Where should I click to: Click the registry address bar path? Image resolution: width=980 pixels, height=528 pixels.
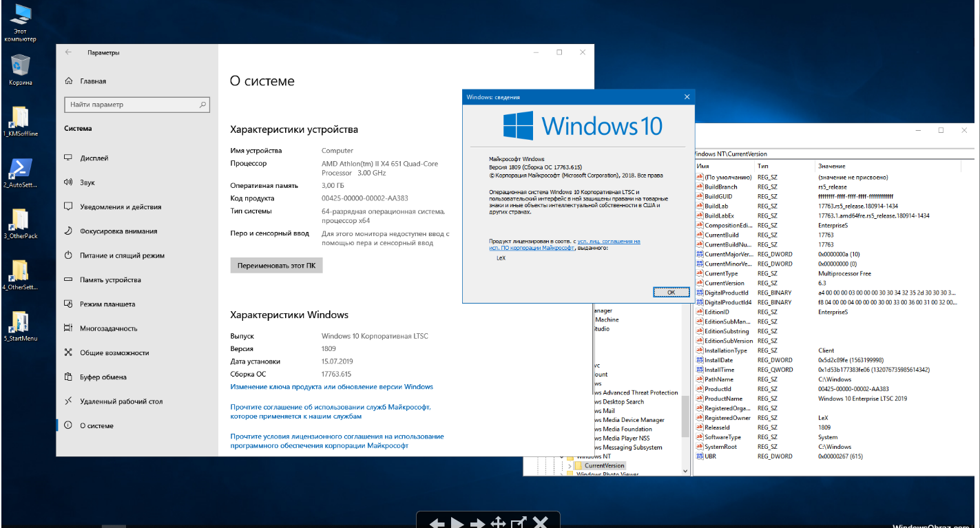pyautogui.click(x=834, y=154)
